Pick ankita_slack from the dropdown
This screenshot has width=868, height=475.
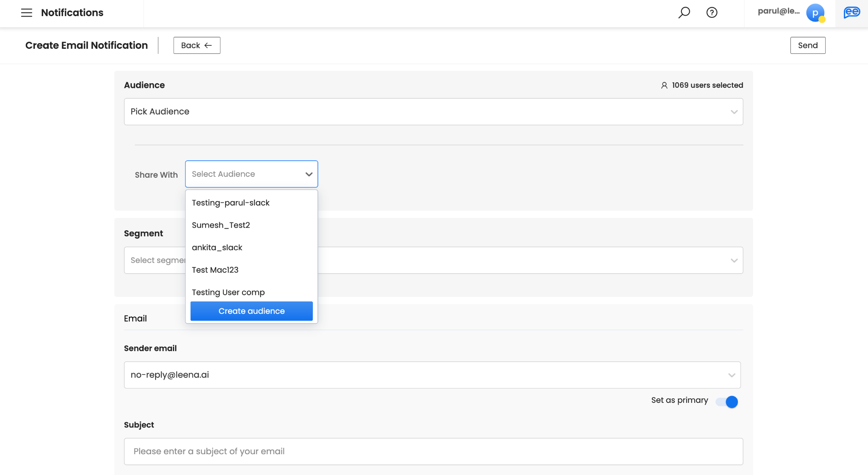[x=217, y=248]
